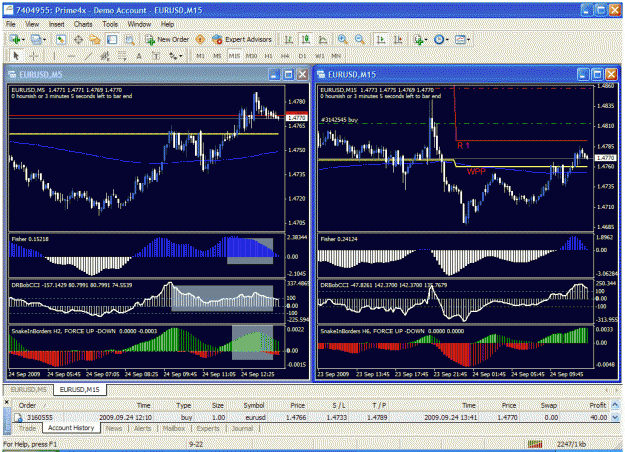Click the '#3142545 buy' order label
This screenshot has height=452, width=625.
pos(339,120)
